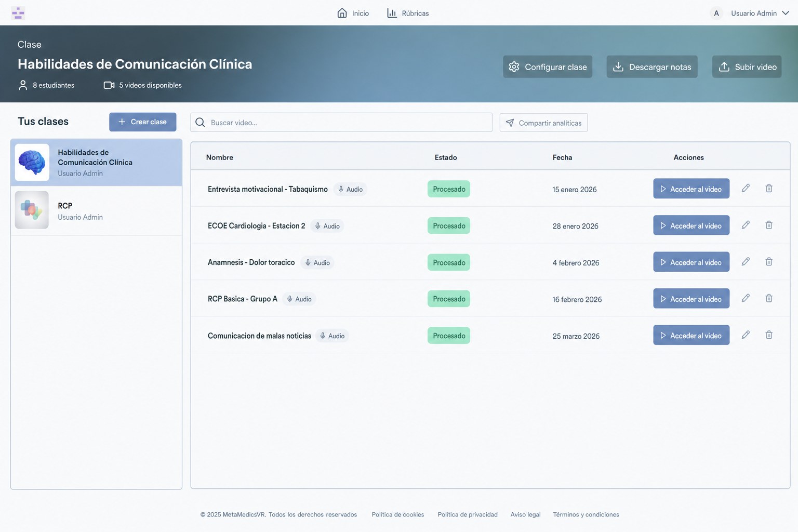Edit Anamnesis - Dolor toracico pencil icon
This screenshot has height=532, width=798.
pyautogui.click(x=746, y=261)
